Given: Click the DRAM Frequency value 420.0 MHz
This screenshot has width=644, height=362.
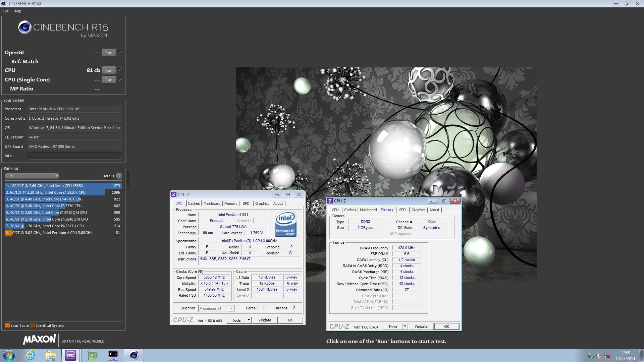Looking at the screenshot, I should (407, 248).
